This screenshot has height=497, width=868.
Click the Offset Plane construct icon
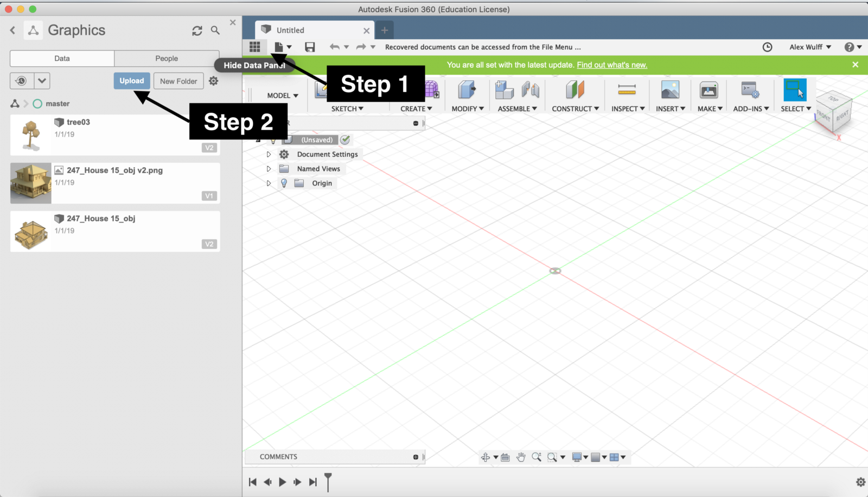(x=575, y=90)
